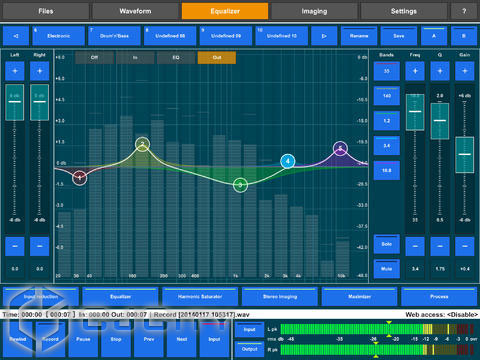Open the help question mark
This screenshot has height=360, width=480.
click(464, 11)
